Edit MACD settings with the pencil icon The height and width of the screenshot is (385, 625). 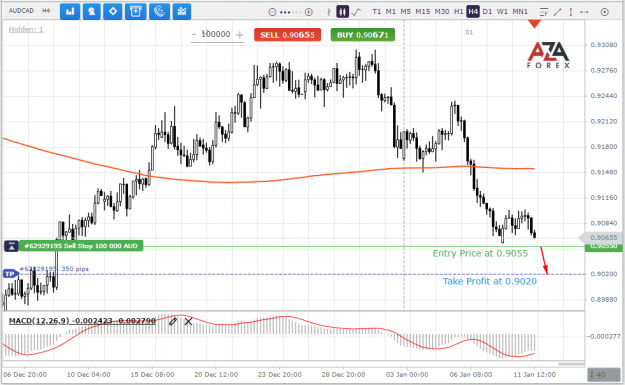point(173,321)
